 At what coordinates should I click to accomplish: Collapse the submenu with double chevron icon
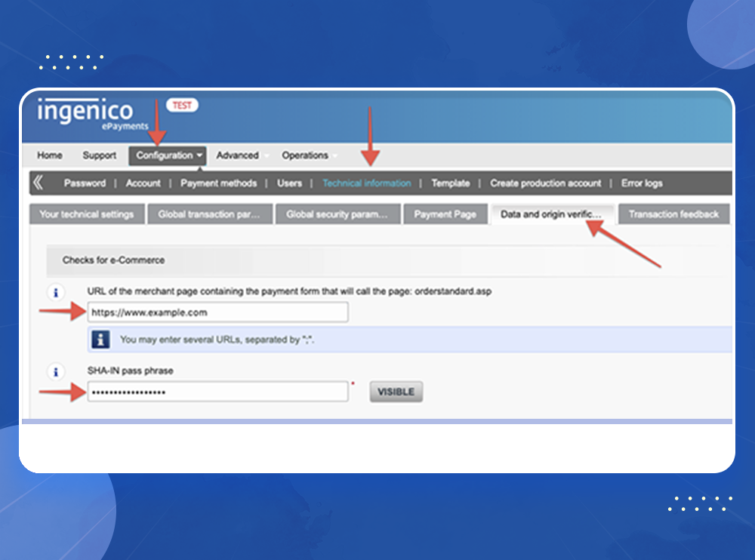pos(38,183)
